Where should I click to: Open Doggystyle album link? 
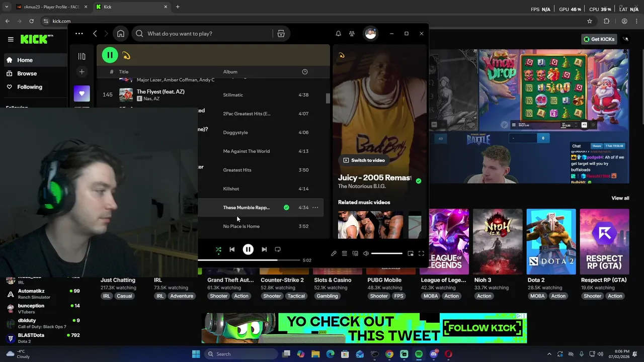tap(235, 133)
